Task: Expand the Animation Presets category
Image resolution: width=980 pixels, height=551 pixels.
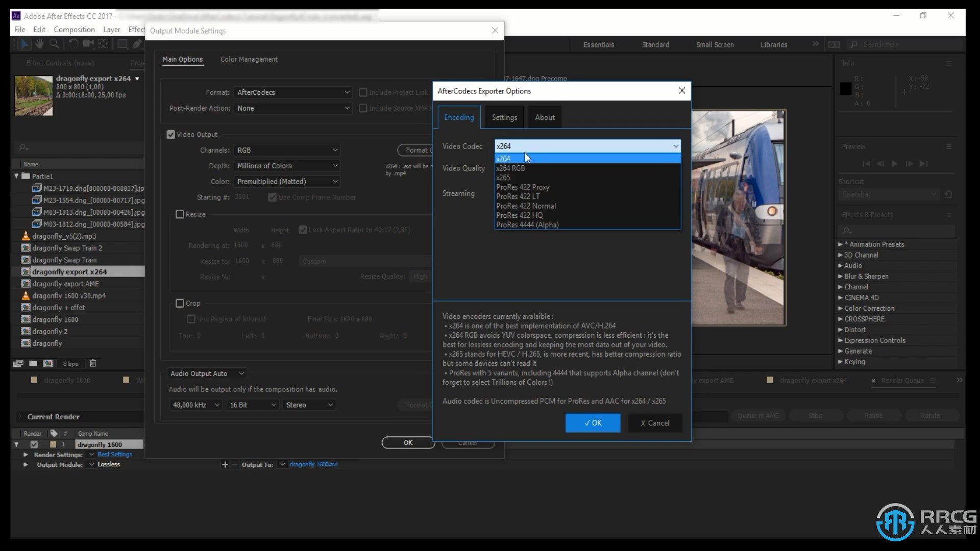Action: pos(841,244)
